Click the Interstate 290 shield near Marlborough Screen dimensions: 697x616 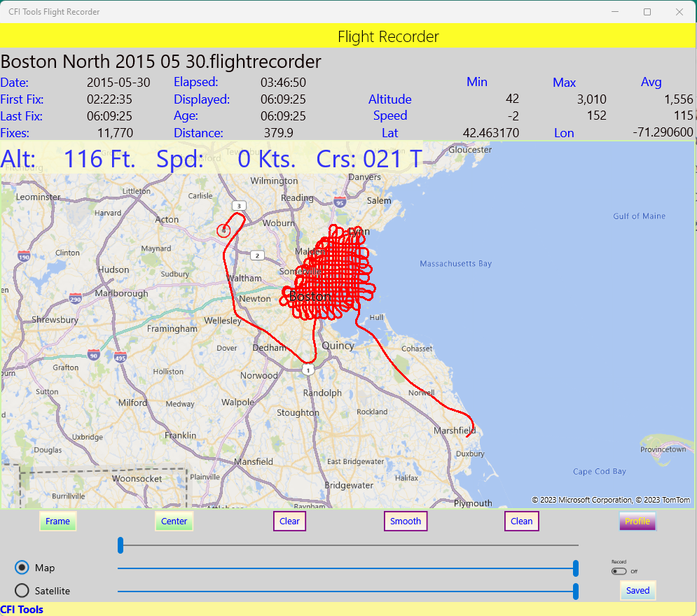[76, 298]
